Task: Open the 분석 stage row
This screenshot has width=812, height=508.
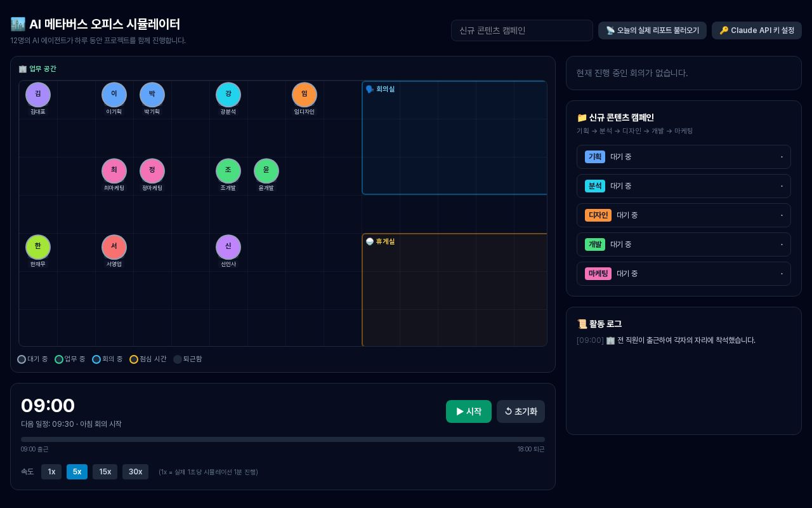Action: [684, 186]
